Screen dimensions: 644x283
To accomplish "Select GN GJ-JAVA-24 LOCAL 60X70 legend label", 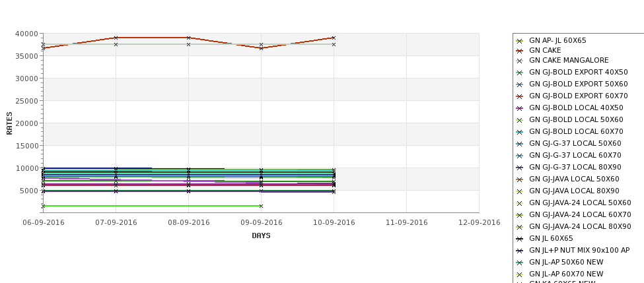I will point(580,215).
